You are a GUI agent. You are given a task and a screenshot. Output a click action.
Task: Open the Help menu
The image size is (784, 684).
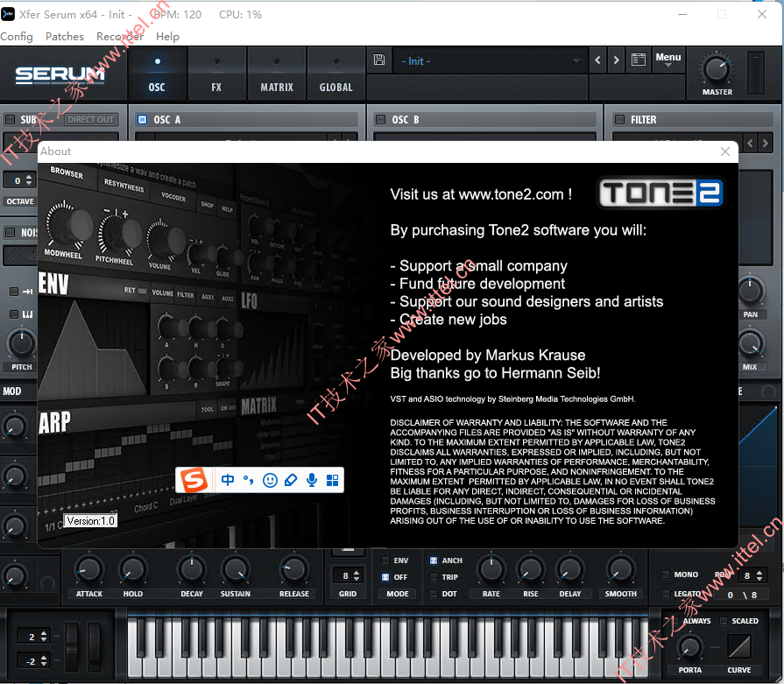point(167,37)
